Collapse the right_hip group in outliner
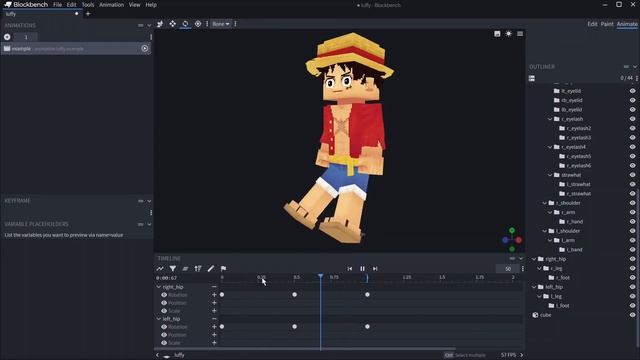This screenshot has height=360, width=640. click(534, 259)
